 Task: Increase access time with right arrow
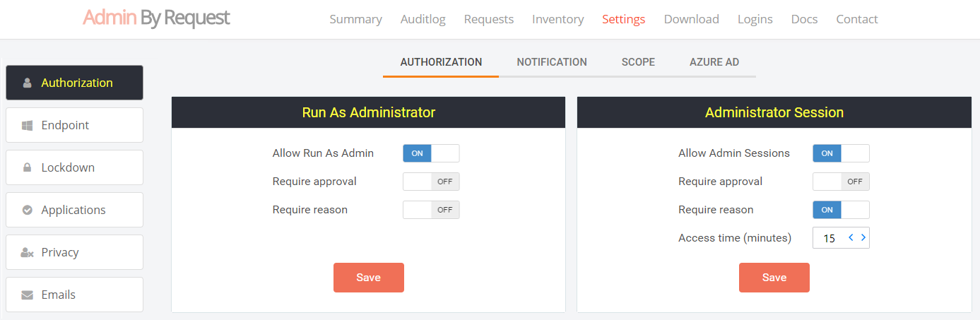click(x=863, y=238)
